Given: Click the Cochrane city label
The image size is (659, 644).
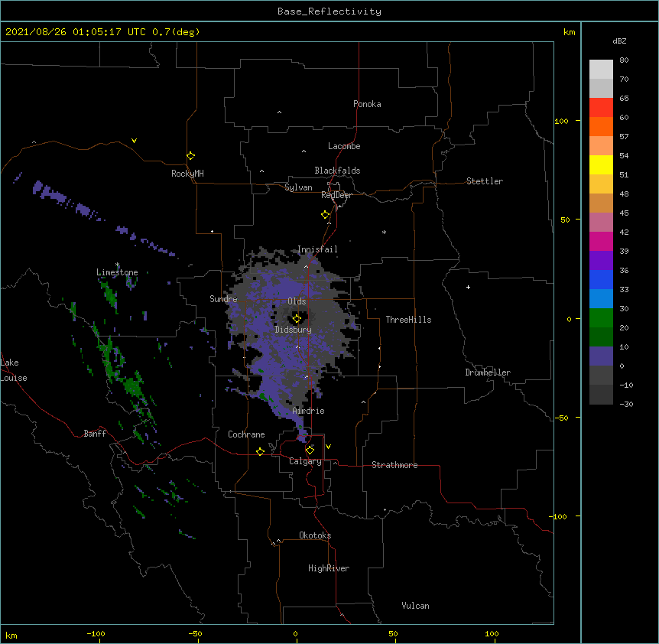Looking at the screenshot, I should [246, 434].
